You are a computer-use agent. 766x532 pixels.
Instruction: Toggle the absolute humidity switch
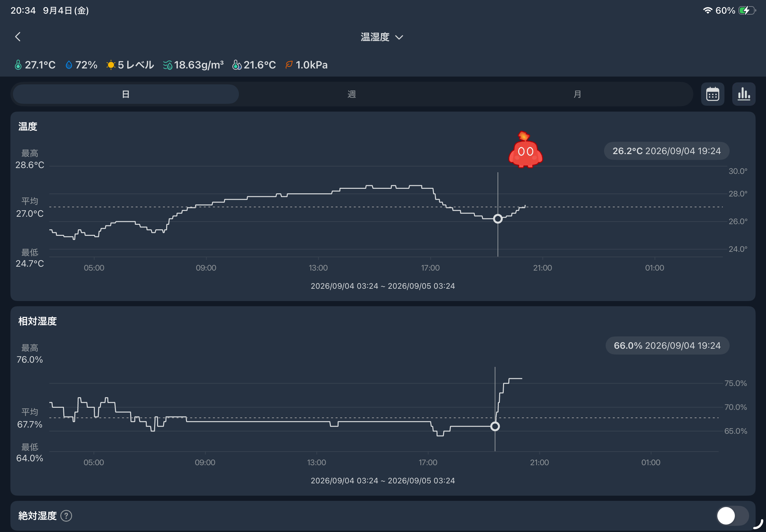click(x=732, y=516)
